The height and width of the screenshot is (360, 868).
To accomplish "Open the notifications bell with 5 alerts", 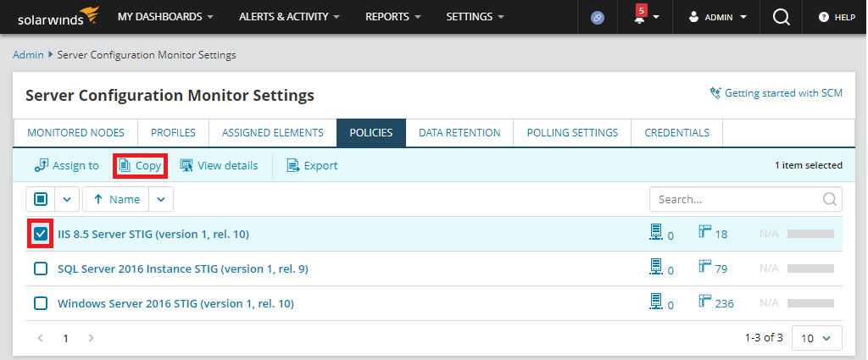I will (640, 16).
